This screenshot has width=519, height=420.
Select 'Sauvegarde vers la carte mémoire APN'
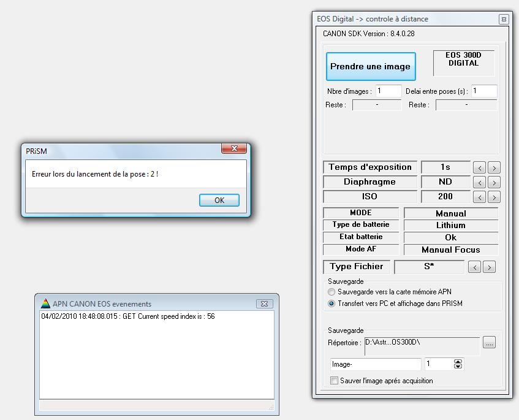(x=332, y=292)
